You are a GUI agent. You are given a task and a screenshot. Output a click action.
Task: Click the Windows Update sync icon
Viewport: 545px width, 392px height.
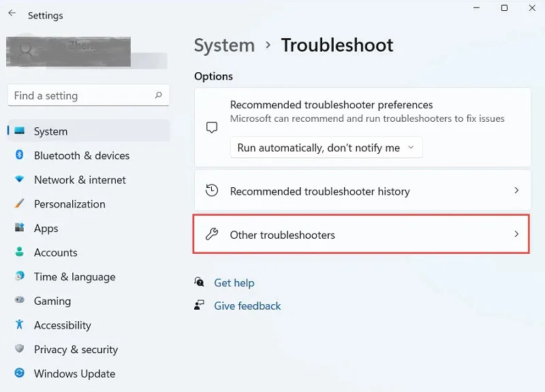click(x=20, y=373)
